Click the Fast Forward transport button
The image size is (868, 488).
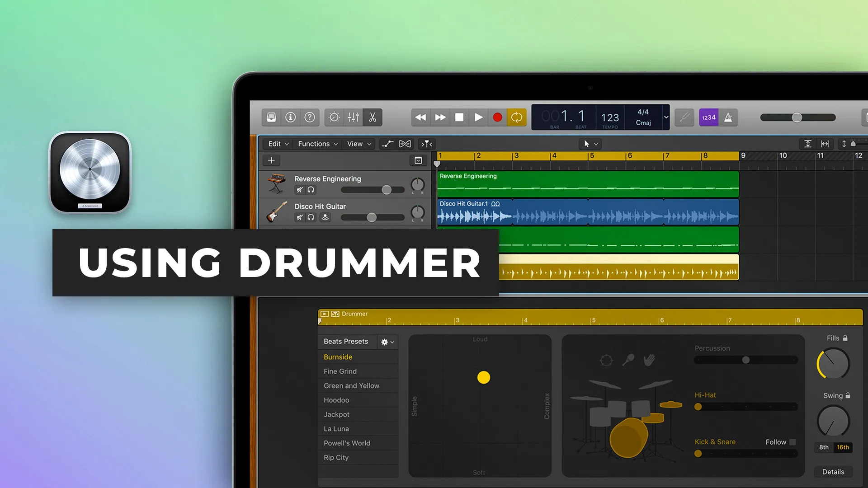(x=440, y=117)
